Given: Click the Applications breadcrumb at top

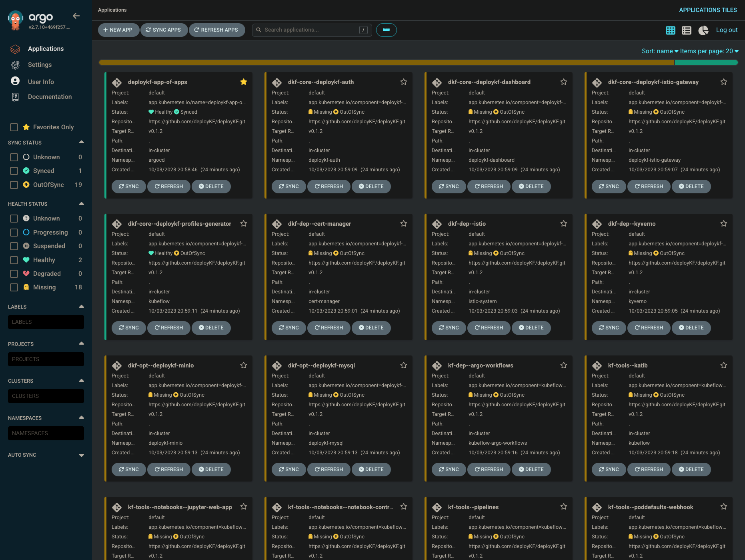Looking at the screenshot, I should (112, 10).
